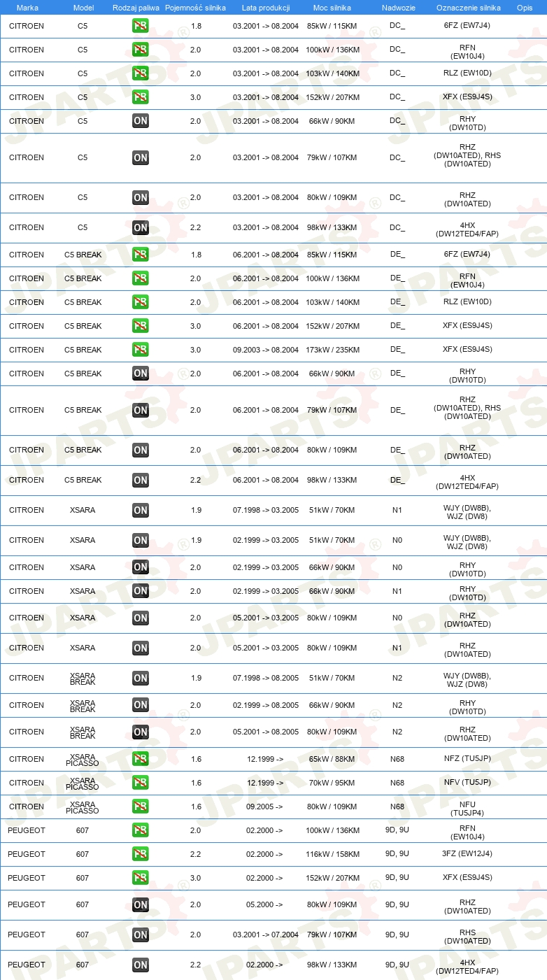This screenshot has height=980, width=547.
Task: Click the ON icon in the XSARA 66kW N0 row
Action: 141,567
